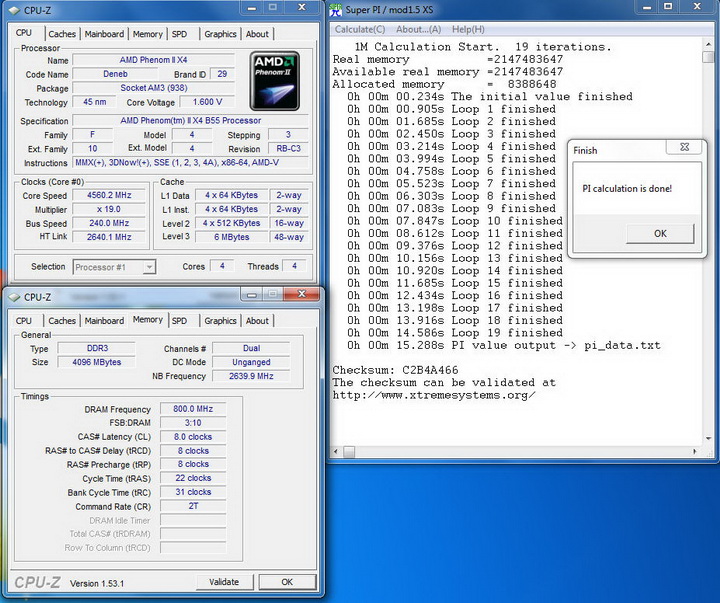Click the memory Size value 4096 MBytes

[x=97, y=362]
